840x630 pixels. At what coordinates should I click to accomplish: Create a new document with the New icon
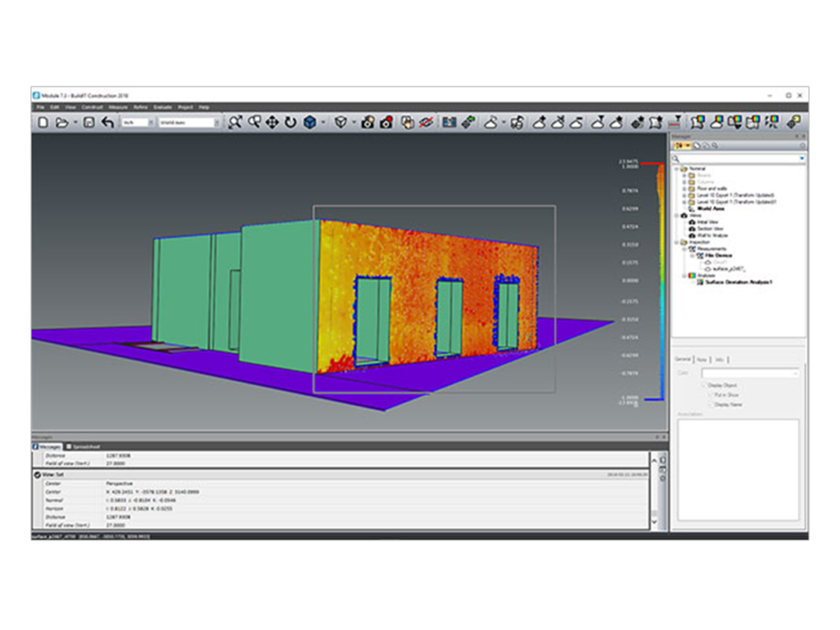[44, 122]
